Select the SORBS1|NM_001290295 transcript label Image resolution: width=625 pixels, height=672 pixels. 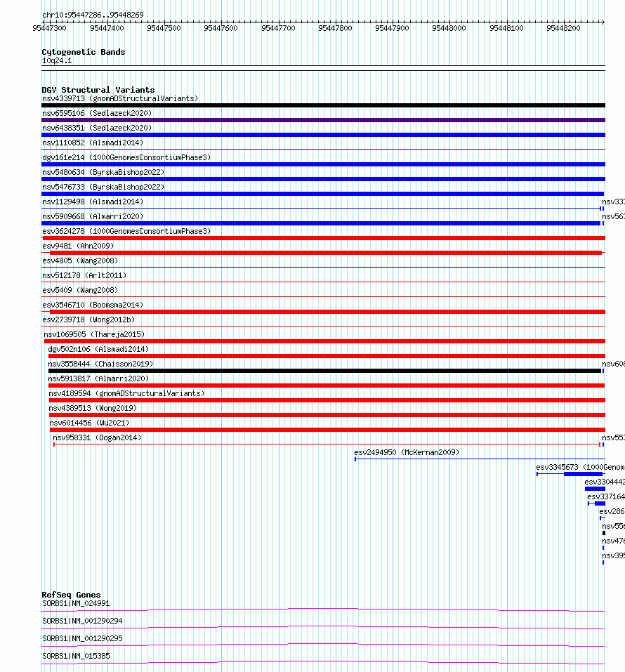[x=82, y=638]
